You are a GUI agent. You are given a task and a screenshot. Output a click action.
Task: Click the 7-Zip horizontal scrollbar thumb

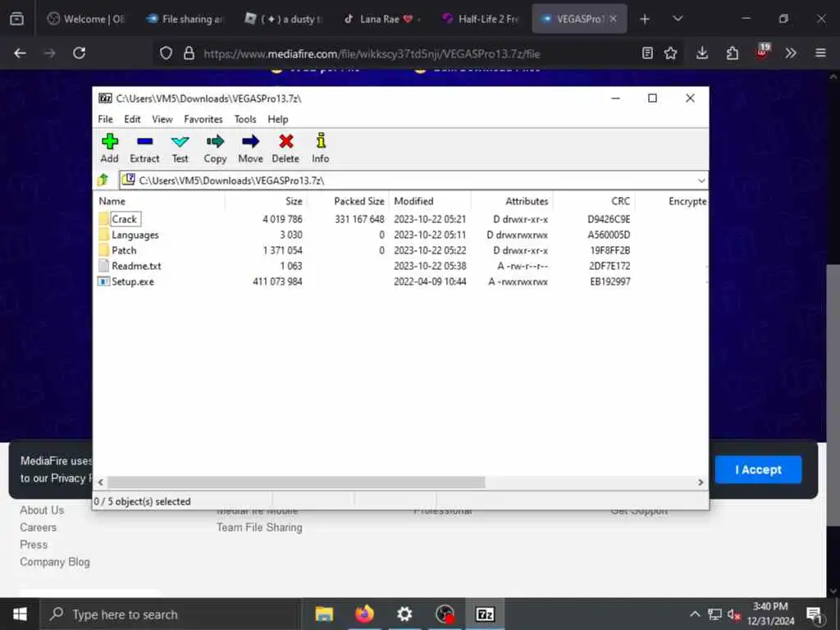point(296,482)
